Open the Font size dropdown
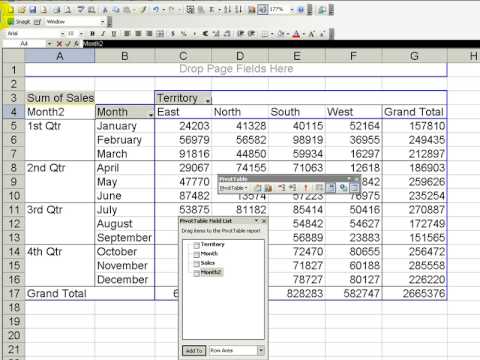Image resolution: width=480 pixels, height=360 pixels. tap(81, 34)
